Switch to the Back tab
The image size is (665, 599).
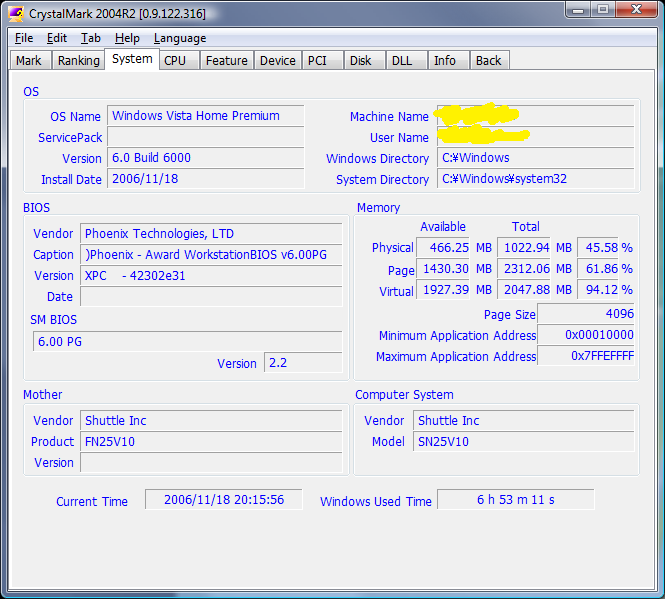489,60
